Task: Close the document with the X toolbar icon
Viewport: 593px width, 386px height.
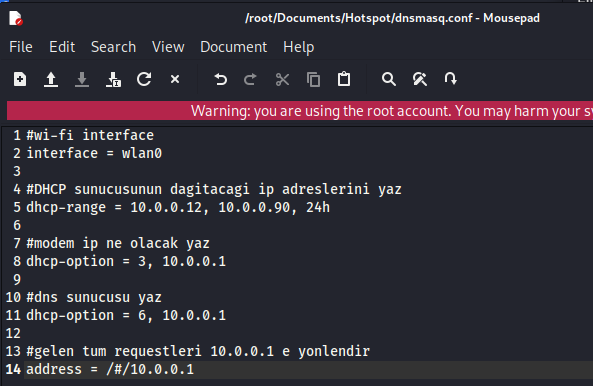Action: 175,79
